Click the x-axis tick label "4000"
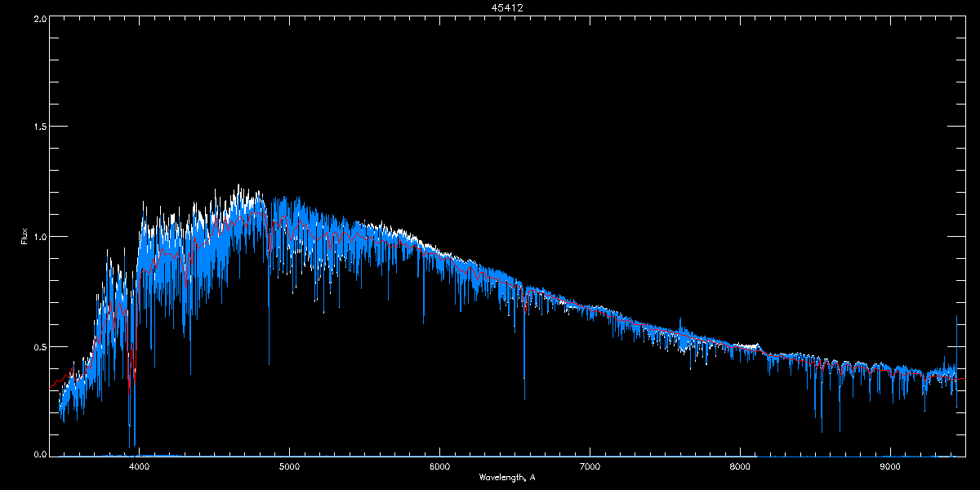The image size is (980, 490). click(140, 466)
